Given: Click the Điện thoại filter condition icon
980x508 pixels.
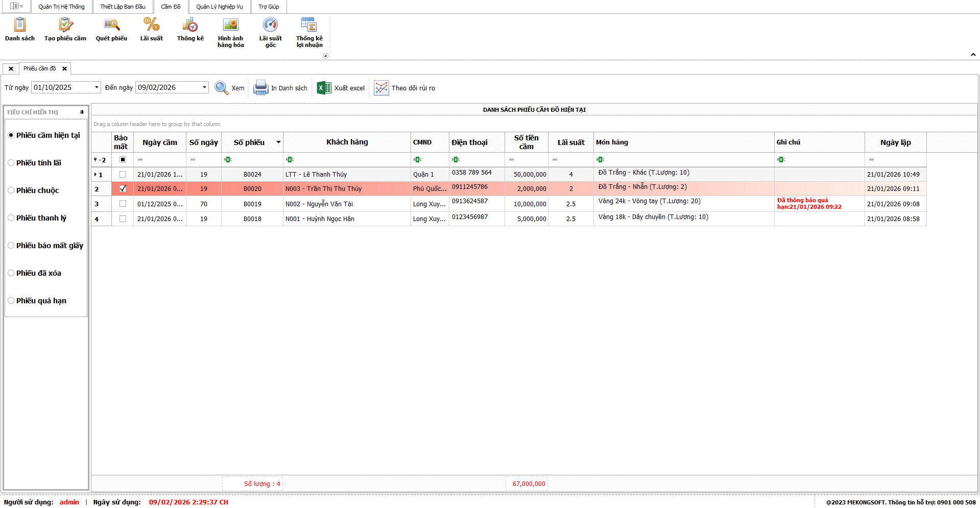Looking at the screenshot, I should (456, 160).
